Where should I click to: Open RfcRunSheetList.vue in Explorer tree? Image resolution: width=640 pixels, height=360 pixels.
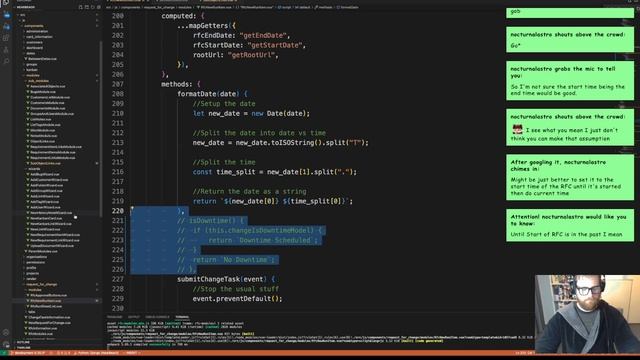[x=44, y=306]
